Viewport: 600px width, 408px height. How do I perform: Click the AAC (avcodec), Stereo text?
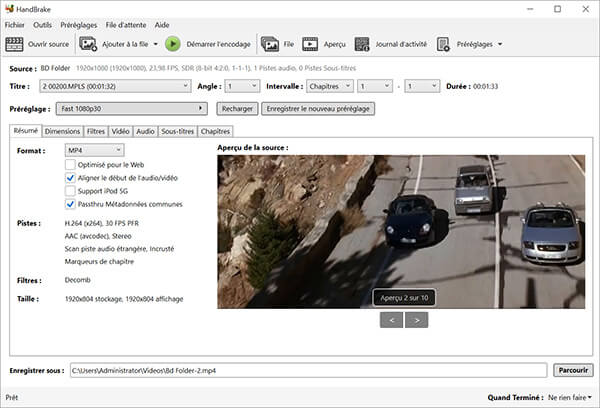coord(98,236)
